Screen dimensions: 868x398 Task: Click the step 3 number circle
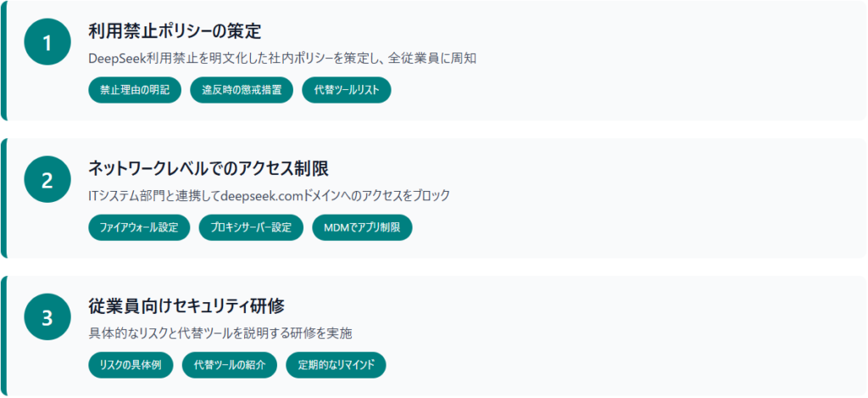click(x=47, y=317)
